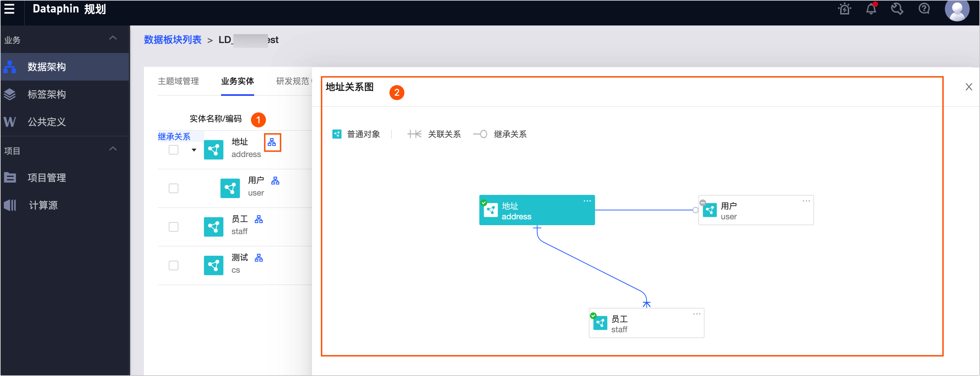This screenshot has width=980, height=376.
Task: Open relationship diagram icon for 地址 address
Action: click(x=272, y=142)
